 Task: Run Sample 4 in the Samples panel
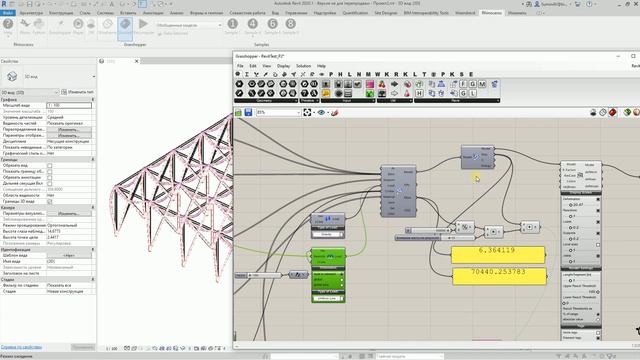(x=252, y=26)
